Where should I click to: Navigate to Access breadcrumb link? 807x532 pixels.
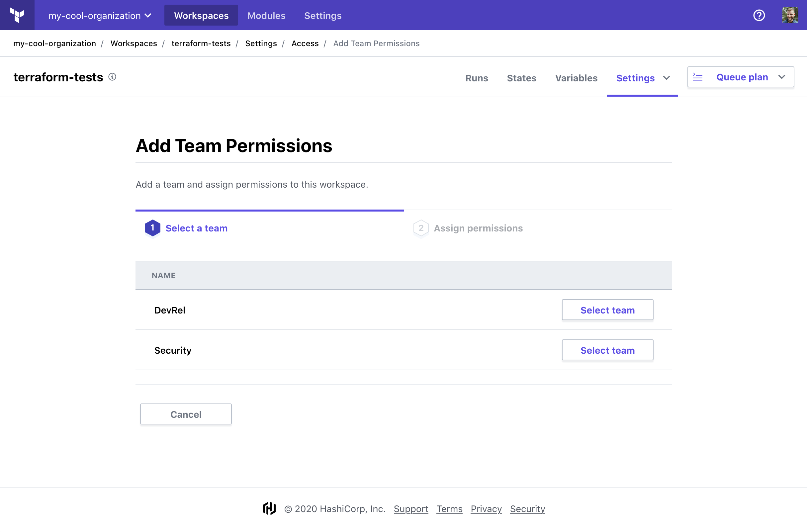[x=305, y=44]
